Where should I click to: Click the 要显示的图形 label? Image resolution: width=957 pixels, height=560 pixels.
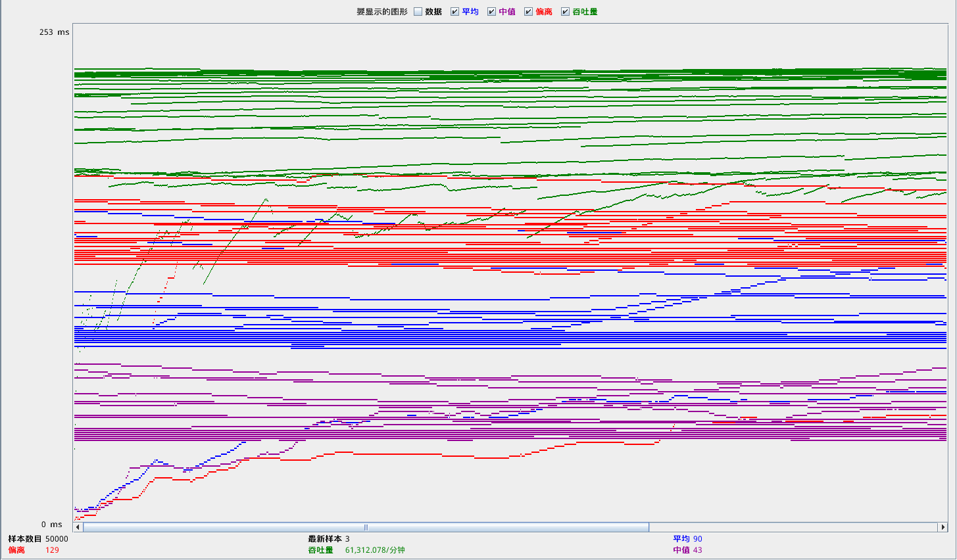point(382,12)
